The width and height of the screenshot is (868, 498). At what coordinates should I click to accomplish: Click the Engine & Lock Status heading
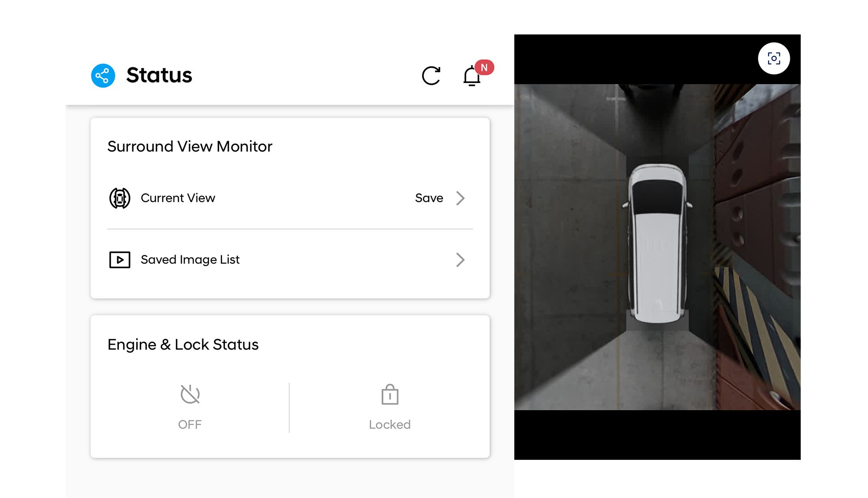point(183,344)
